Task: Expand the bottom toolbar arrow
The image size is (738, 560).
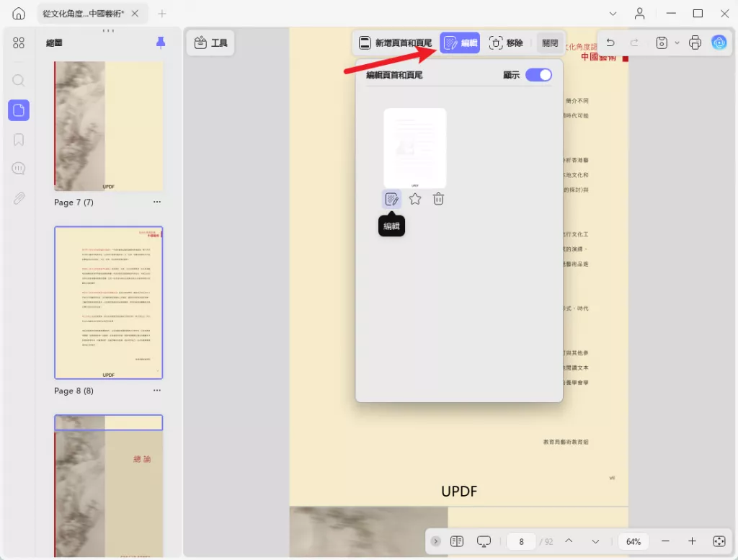Action: pos(436,541)
